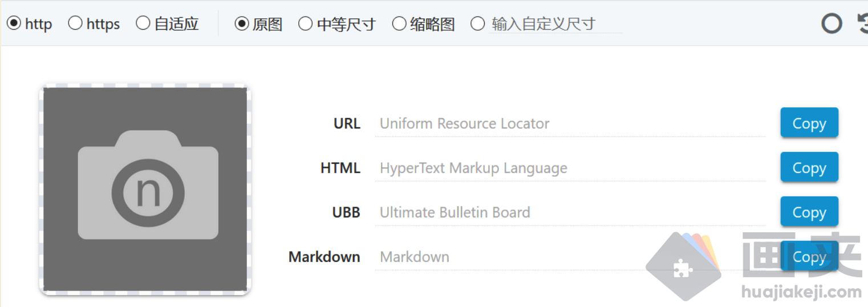
Task: Click the counter-clockwise arrow history icon
Action: coord(862,23)
